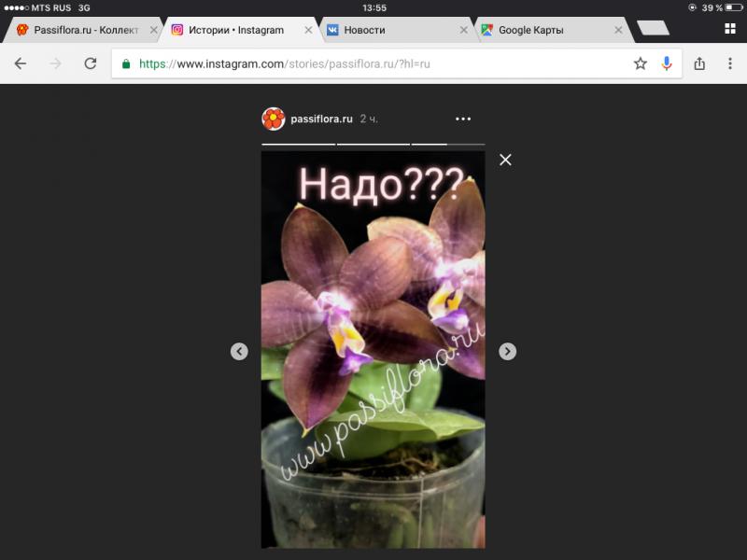Viewport: 747px width, 560px height.
Task: Reload the Instagram stories page
Action: coord(91,63)
